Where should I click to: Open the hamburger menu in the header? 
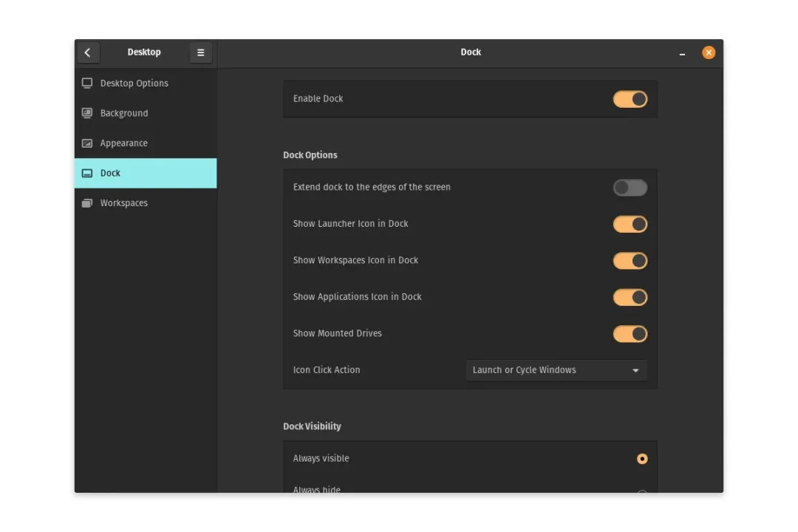pos(200,52)
